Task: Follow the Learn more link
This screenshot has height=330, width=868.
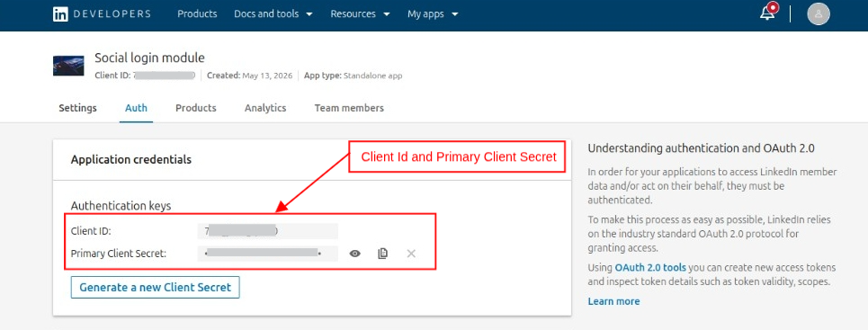Action: click(613, 301)
